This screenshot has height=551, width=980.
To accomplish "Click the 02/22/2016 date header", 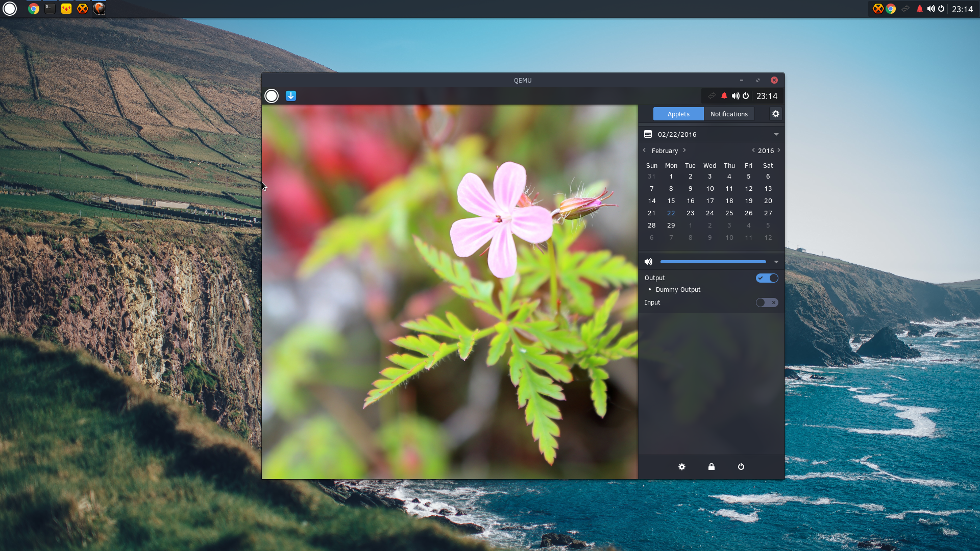I will pos(677,134).
